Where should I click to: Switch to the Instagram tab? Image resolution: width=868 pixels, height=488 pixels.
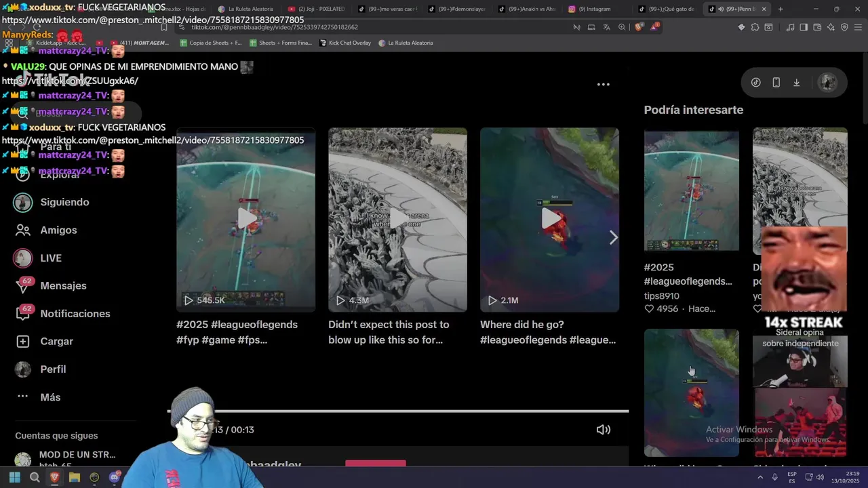pyautogui.click(x=597, y=9)
